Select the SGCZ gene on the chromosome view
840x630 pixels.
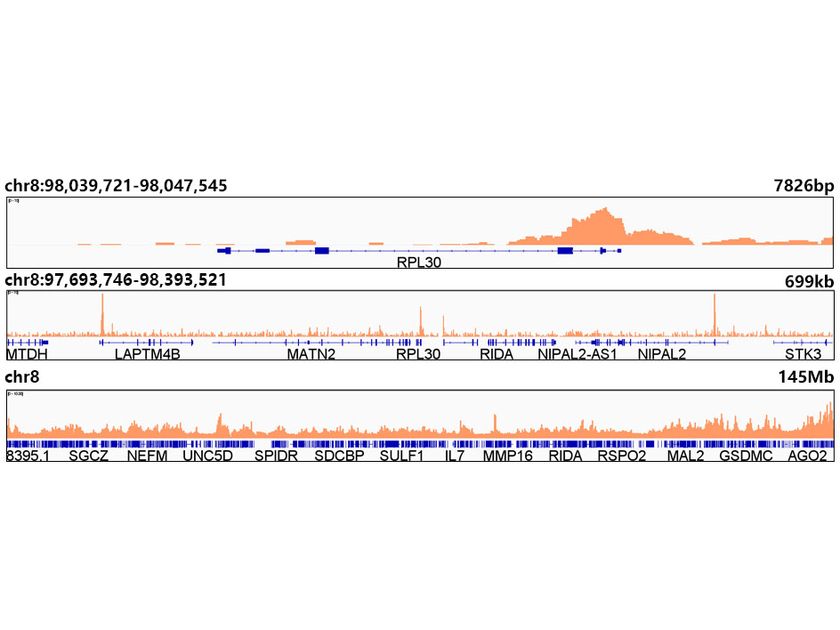[88, 456]
